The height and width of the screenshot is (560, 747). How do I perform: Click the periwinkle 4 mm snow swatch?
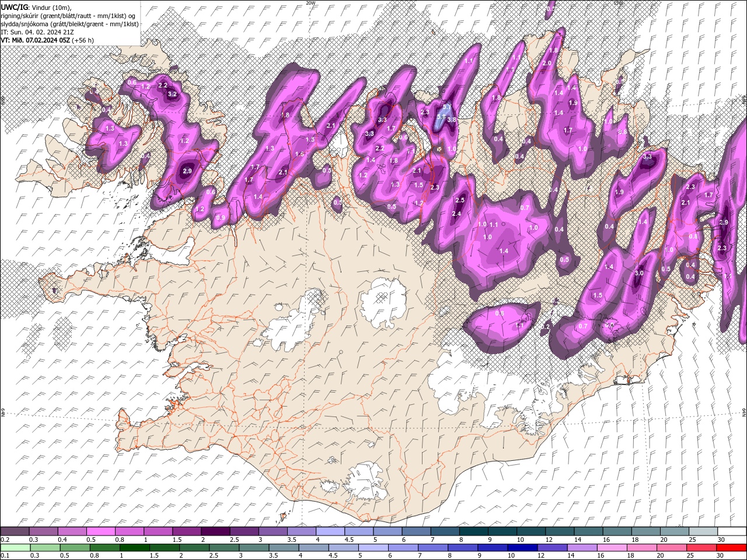[x=330, y=531]
